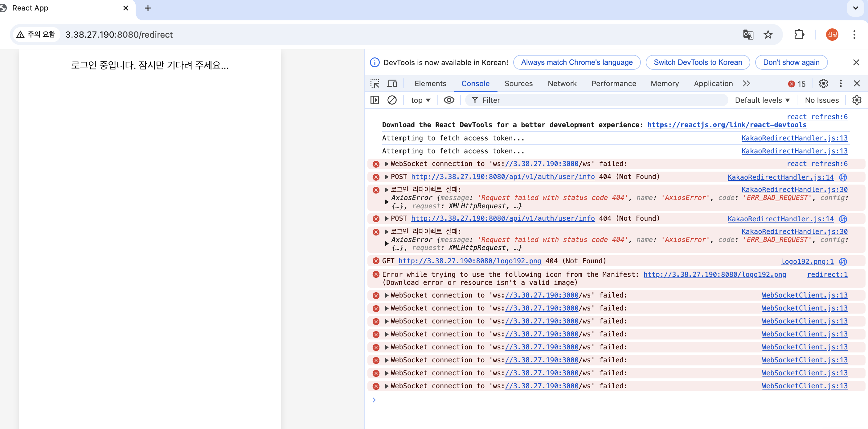Screen dimensions: 868x429
Task: Bookmark this page with the star icon
Action: pyautogui.click(x=768, y=34)
